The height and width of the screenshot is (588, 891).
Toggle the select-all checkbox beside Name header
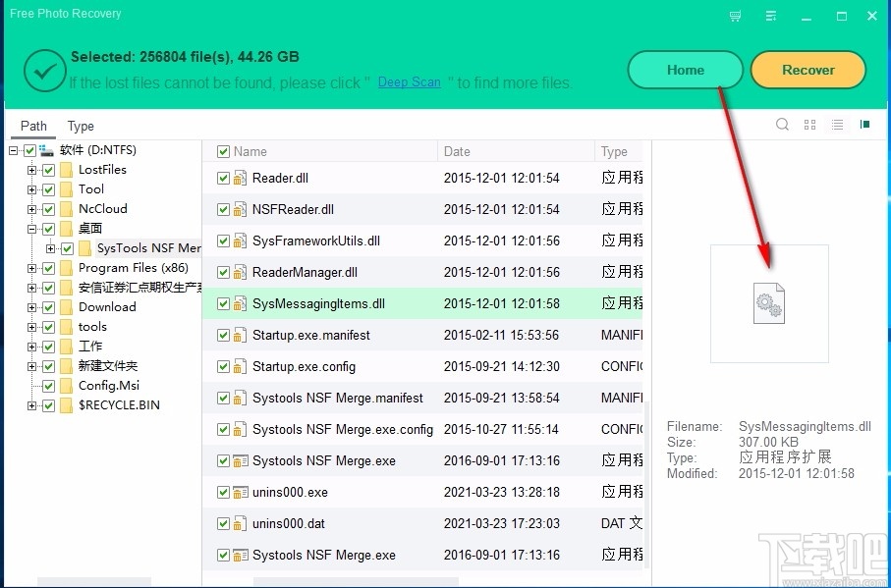click(223, 151)
